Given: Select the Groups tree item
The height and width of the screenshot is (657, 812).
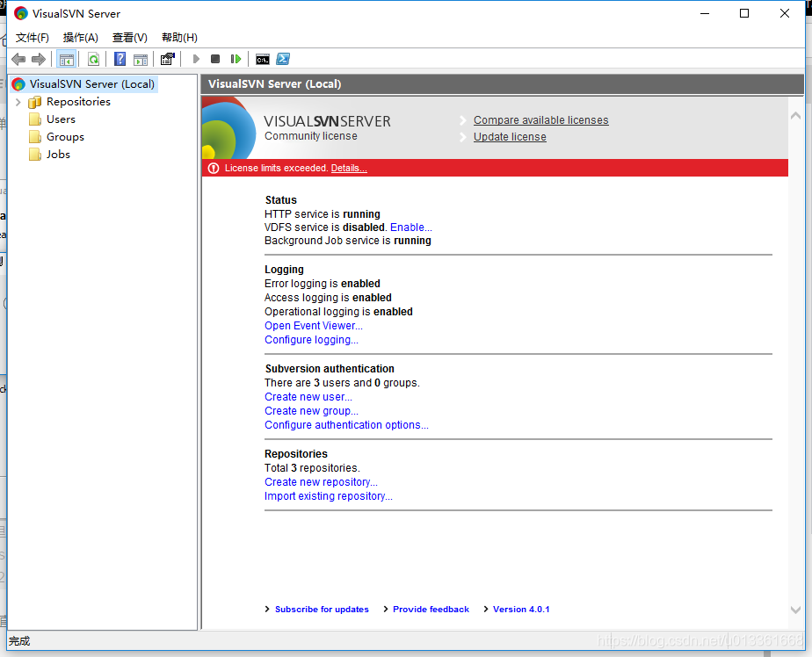Looking at the screenshot, I should click(65, 137).
